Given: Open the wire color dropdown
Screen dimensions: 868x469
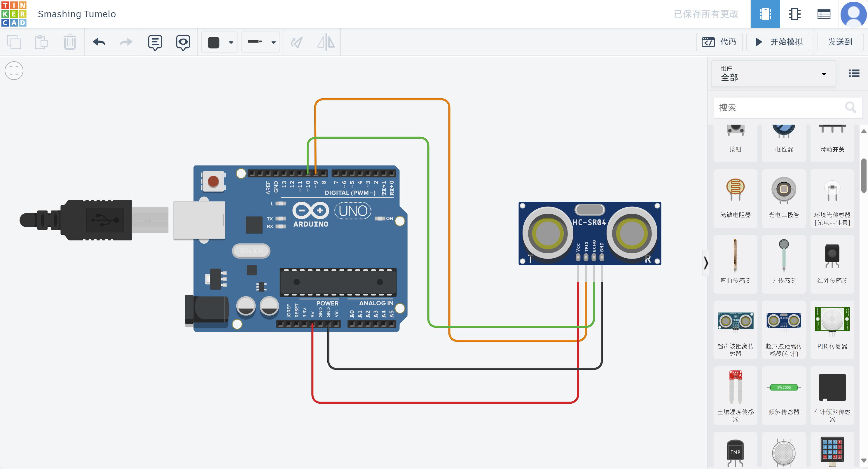Looking at the screenshot, I should (x=220, y=42).
